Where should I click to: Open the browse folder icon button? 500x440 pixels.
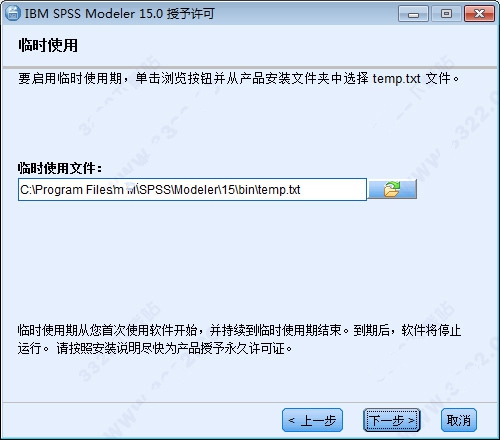(392, 189)
